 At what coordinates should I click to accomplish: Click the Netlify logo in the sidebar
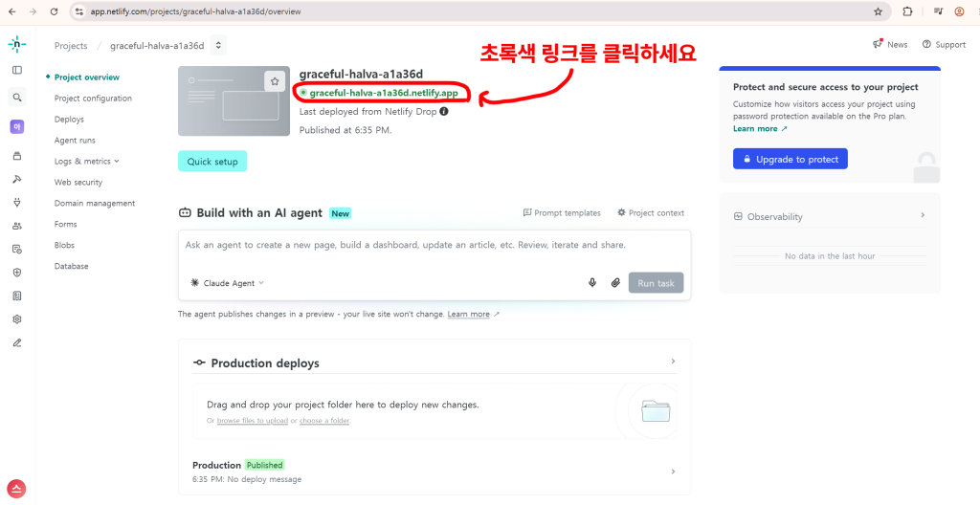pos(17,44)
